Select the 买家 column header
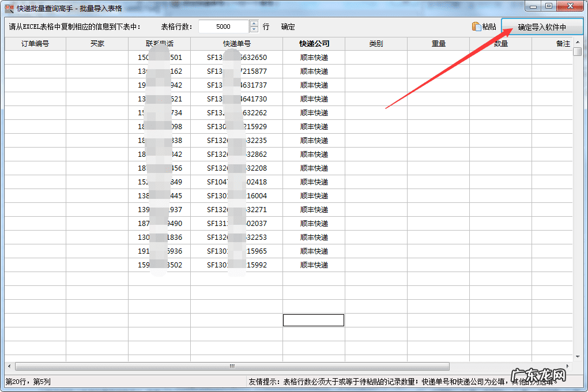Image resolution: width=588 pixels, height=392 pixels. (97, 44)
